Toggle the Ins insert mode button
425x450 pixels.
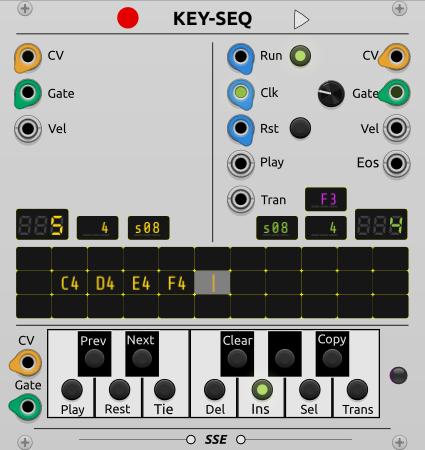pyautogui.click(x=262, y=389)
